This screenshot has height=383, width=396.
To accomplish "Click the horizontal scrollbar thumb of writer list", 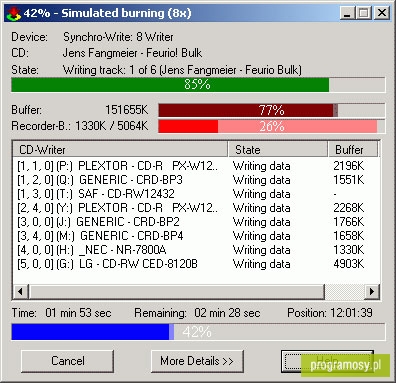I will coord(176,292).
